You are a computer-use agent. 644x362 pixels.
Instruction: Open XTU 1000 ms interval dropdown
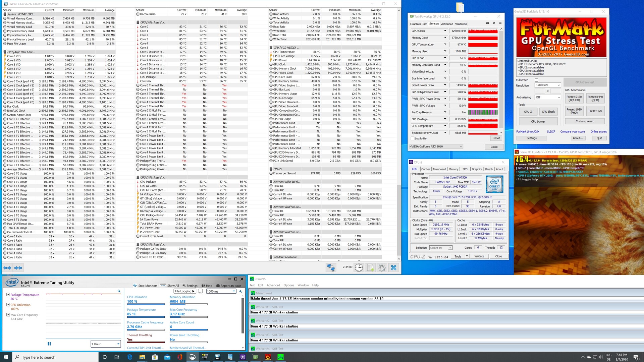pyautogui.click(x=221, y=291)
